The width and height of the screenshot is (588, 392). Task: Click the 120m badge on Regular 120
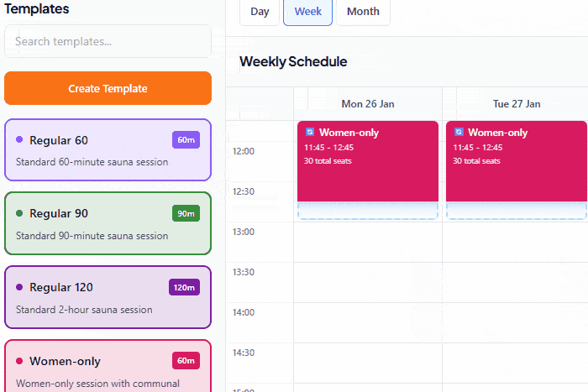click(x=184, y=287)
